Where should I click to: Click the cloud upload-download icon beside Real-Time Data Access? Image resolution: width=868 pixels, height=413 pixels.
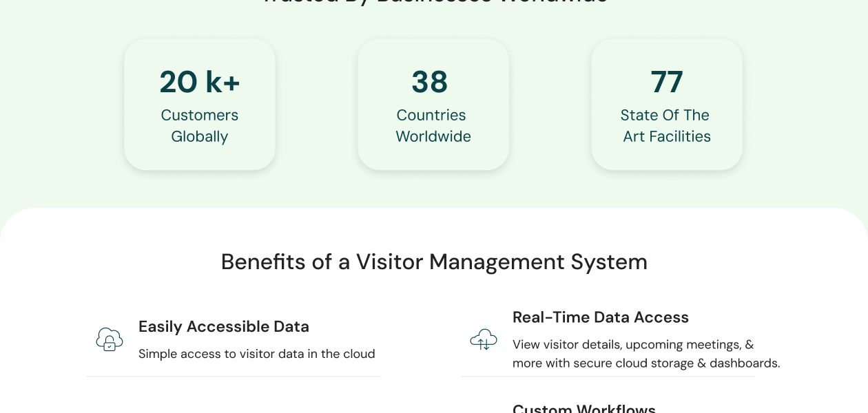coord(484,339)
